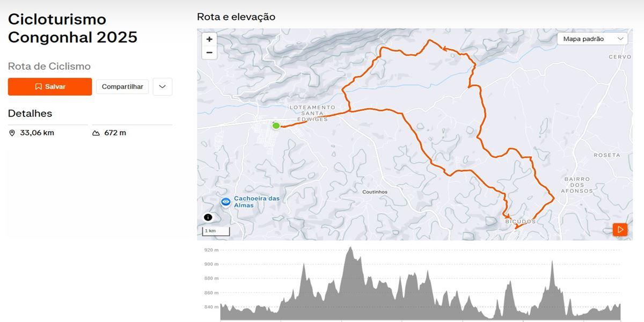Select the Cachoeira das Almas viewpoint icon
This screenshot has width=644, height=322.
tap(226, 202)
